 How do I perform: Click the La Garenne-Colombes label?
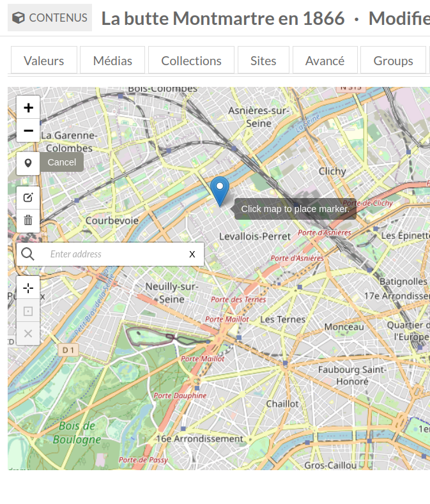[69, 142]
